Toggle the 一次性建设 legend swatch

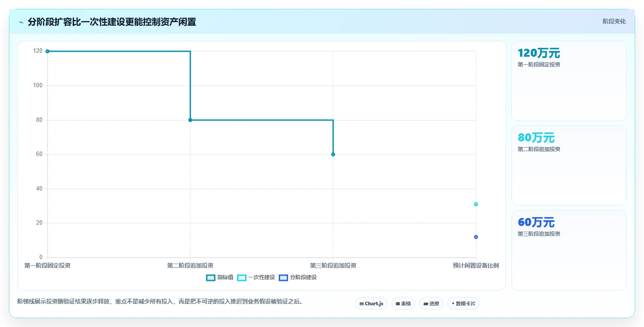coord(242,278)
